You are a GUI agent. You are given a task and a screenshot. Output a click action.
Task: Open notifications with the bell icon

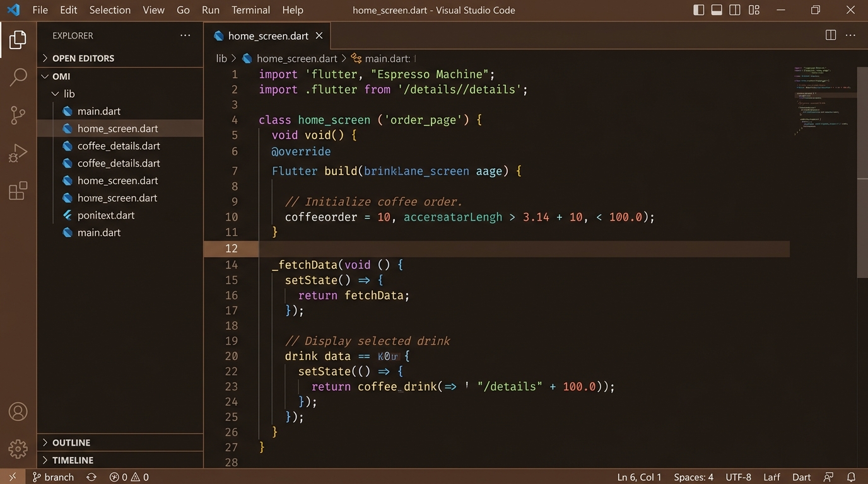click(851, 477)
